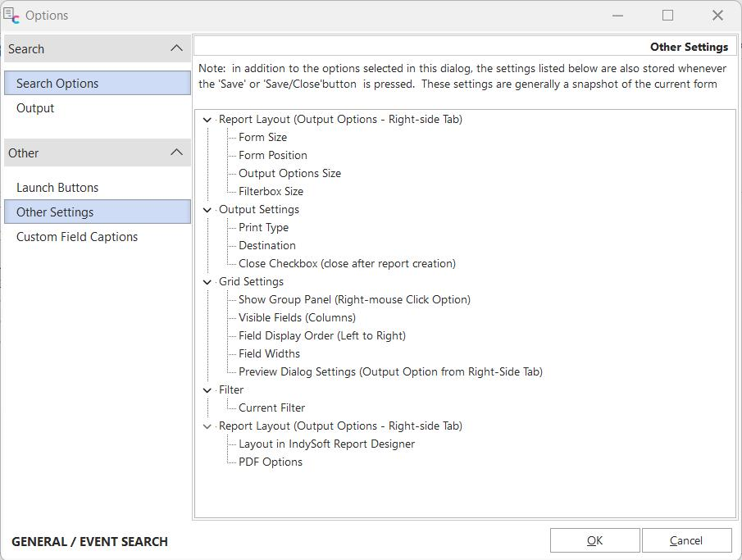Open the Launch Buttons page
Image resolution: width=742 pixels, height=560 pixels.
57,188
